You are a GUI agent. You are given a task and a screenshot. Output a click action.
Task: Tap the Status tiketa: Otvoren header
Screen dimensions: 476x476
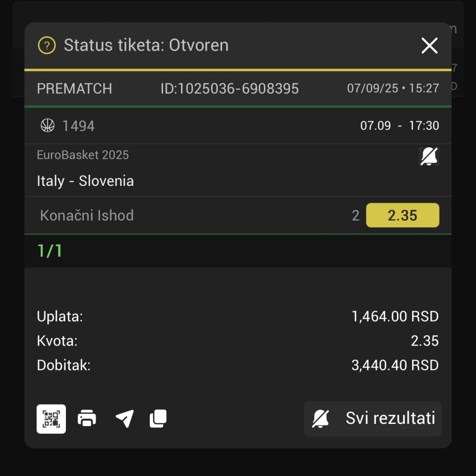click(x=146, y=45)
